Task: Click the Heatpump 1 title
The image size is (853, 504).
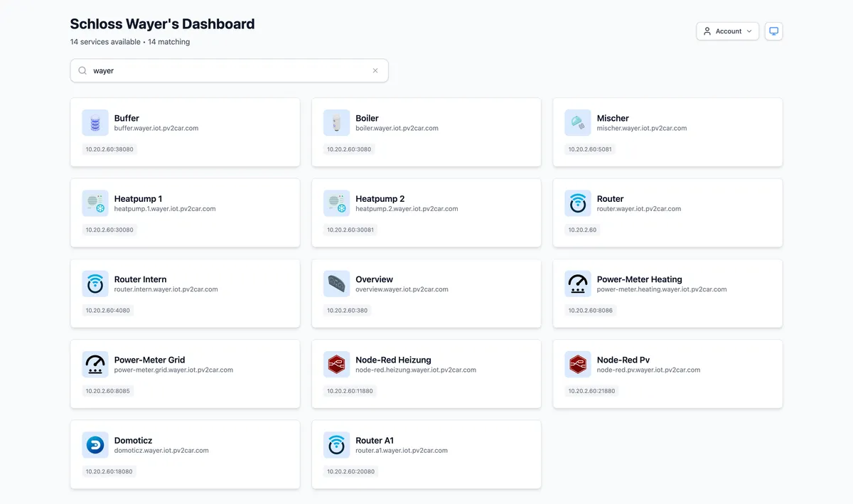Action: point(139,198)
